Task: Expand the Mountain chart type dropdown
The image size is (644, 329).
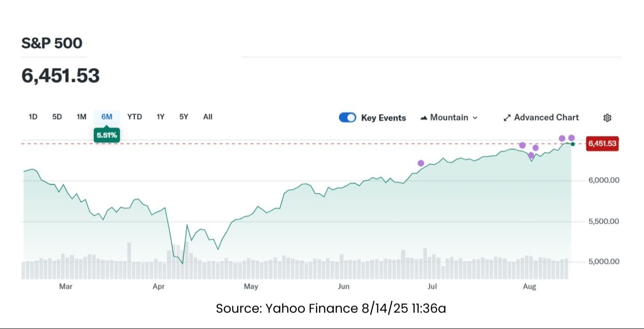Action: tap(475, 118)
